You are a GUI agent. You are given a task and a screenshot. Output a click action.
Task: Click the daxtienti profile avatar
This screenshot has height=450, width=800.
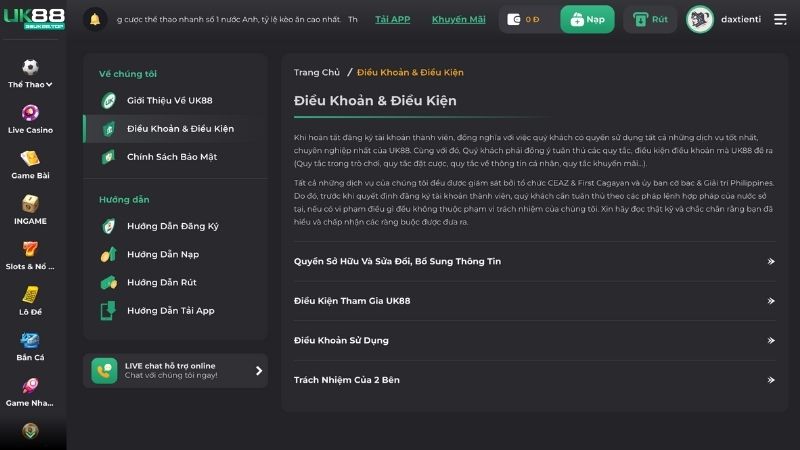(700, 19)
